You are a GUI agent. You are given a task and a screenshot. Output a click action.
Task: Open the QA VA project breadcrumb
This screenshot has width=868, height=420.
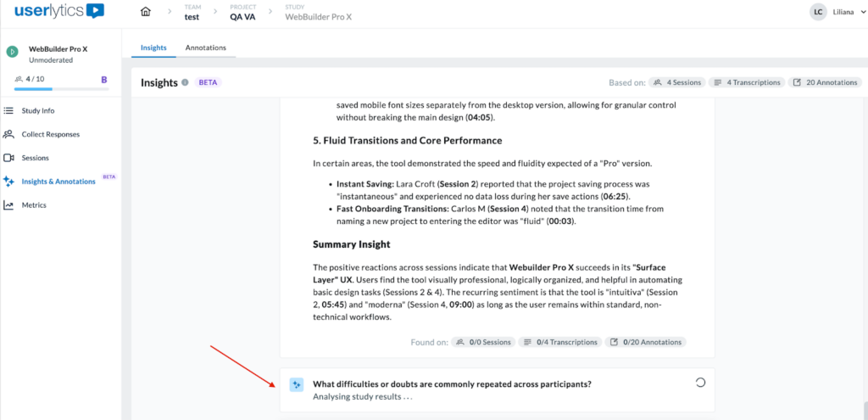point(242,16)
